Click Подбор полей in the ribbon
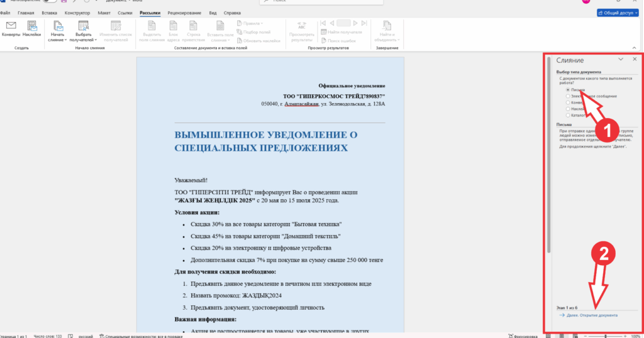The image size is (644, 338). (x=253, y=32)
